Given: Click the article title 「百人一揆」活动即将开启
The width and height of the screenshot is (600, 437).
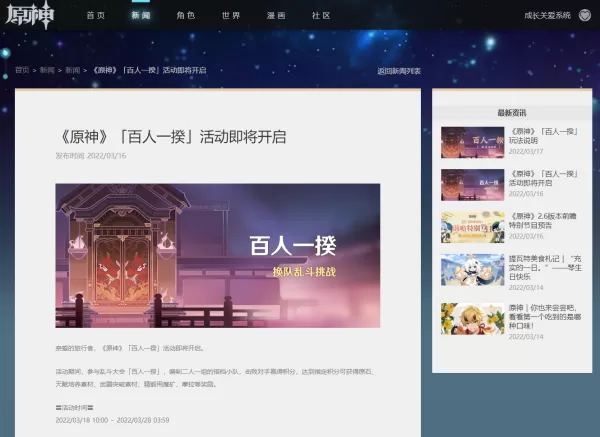Looking at the screenshot, I should coord(171,137).
